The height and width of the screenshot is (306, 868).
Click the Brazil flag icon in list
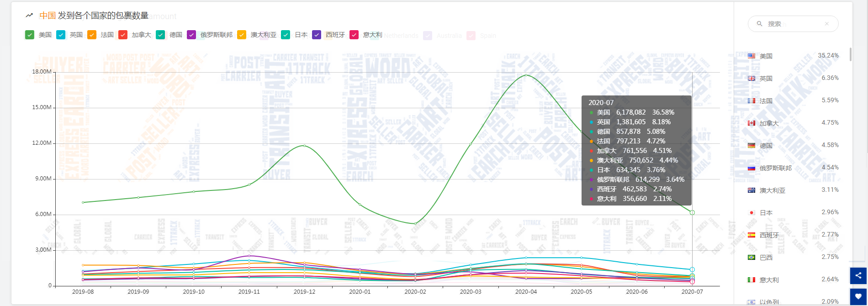pyautogui.click(x=752, y=258)
